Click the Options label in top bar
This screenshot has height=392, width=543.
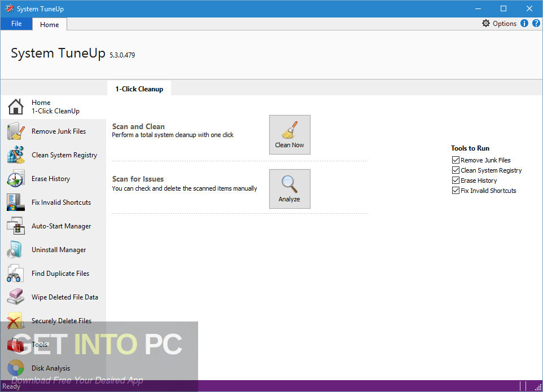[x=505, y=24]
